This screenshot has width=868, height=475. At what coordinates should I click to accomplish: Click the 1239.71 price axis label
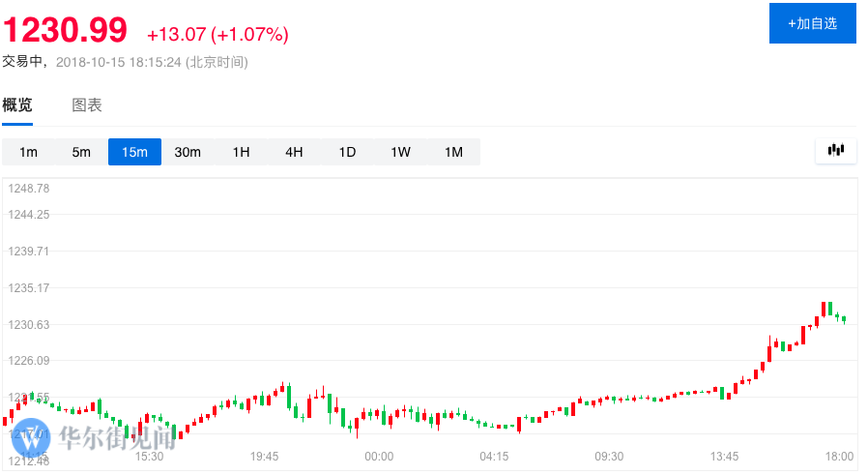[x=29, y=252]
